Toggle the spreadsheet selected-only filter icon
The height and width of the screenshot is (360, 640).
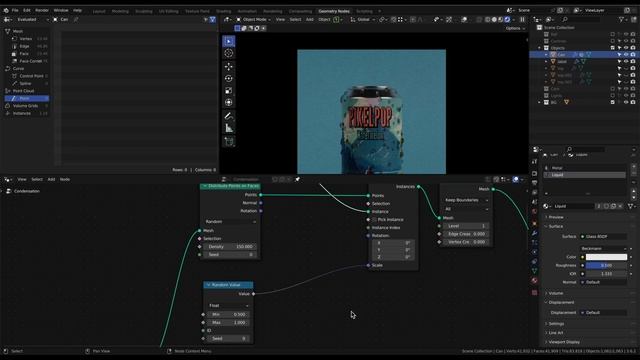206,19
